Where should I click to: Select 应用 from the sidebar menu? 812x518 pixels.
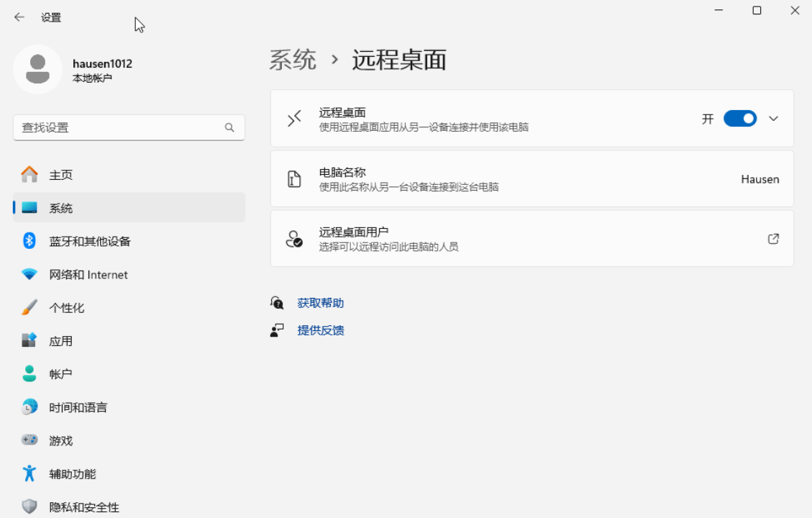(x=61, y=340)
